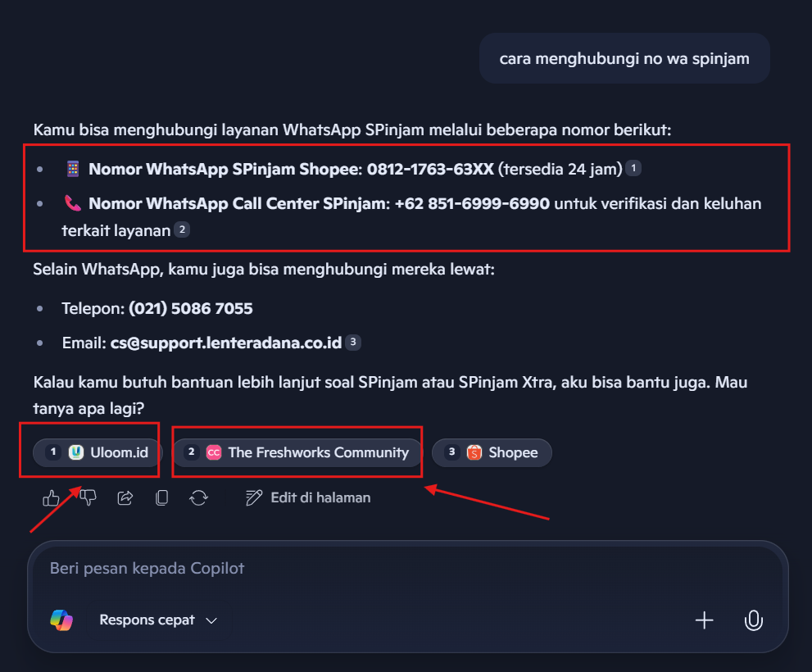The image size is (812, 672).
Task: Click the share response icon
Action: 125,497
